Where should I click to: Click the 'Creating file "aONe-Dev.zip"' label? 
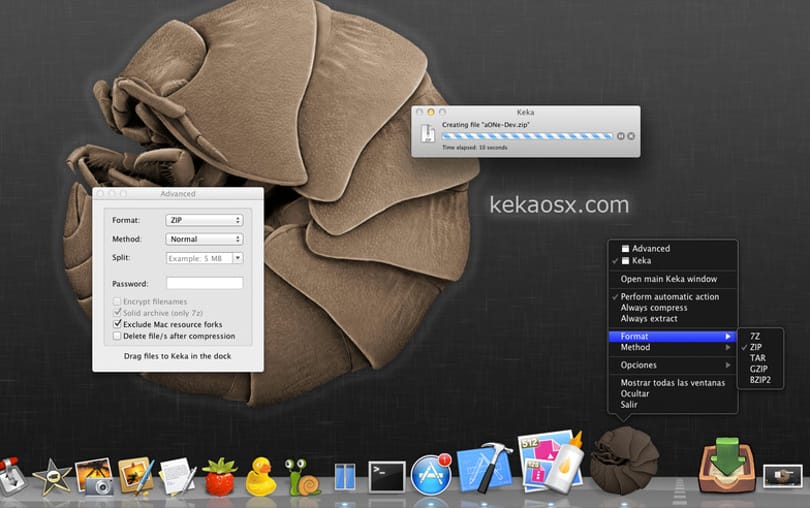tap(486, 125)
